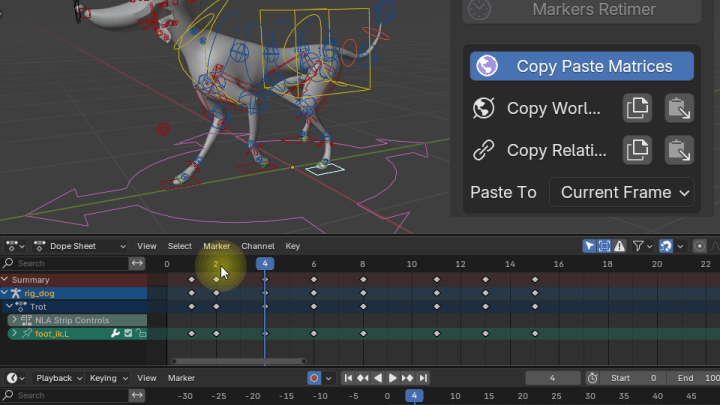Click the current frame number field in timeline
Image resolution: width=720 pixels, height=405 pixels.
click(552, 378)
